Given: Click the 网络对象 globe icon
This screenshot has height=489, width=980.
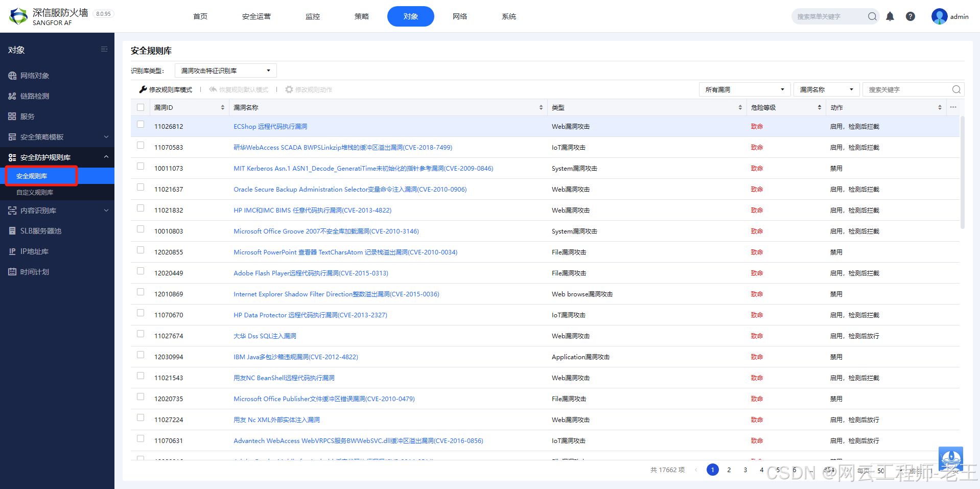Looking at the screenshot, I should (12, 76).
